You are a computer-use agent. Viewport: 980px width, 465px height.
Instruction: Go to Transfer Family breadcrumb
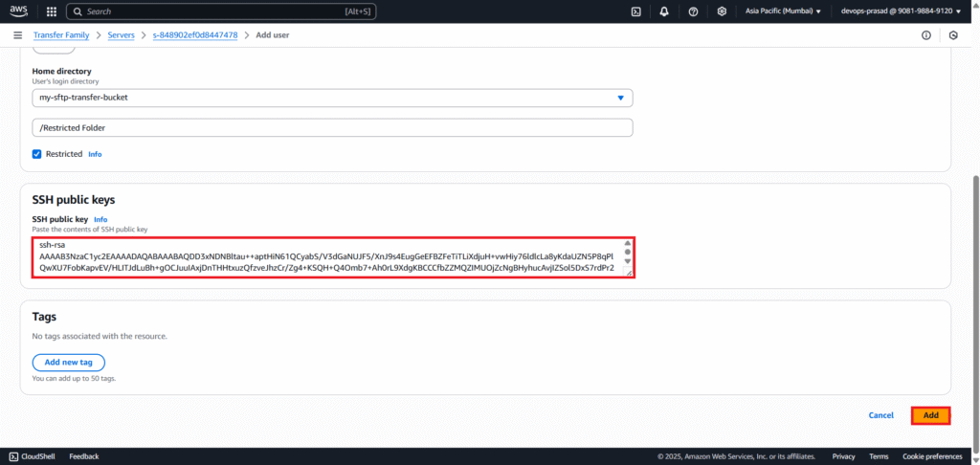point(61,35)
